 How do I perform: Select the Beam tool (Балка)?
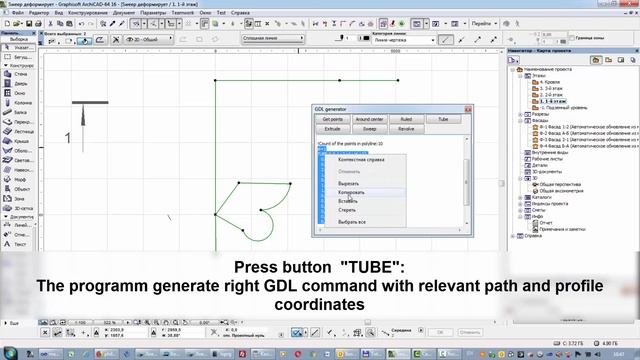pos(18,112)
